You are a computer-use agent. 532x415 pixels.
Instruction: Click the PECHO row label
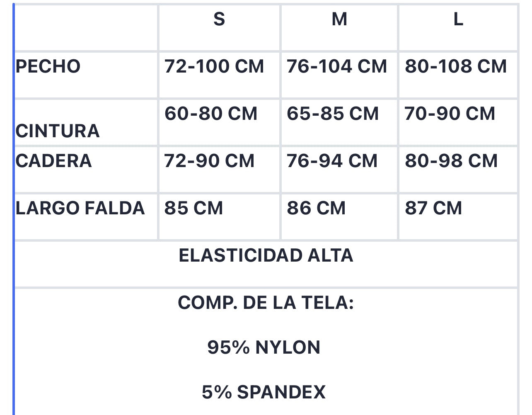[48, 66]
